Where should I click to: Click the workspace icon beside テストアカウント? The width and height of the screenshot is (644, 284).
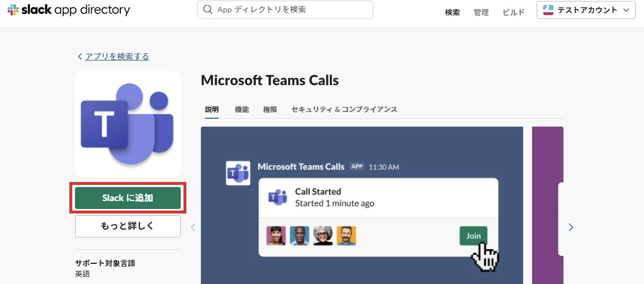(x=548, y=10)
